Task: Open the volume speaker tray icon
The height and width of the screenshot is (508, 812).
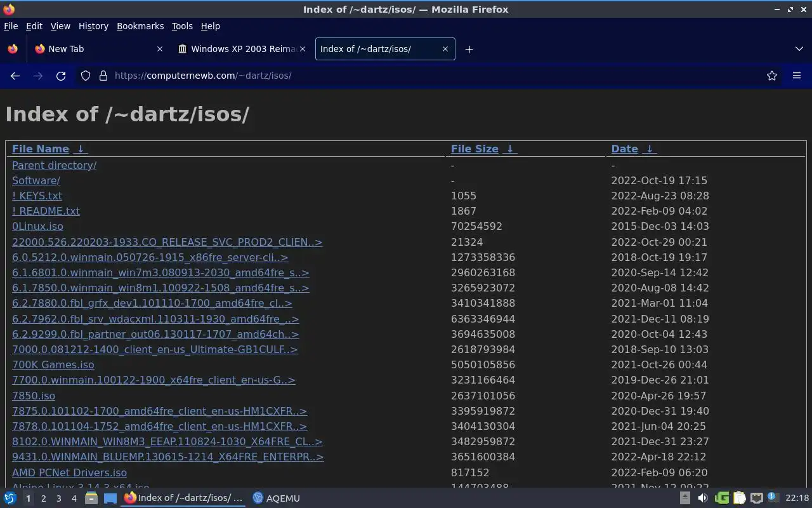Action: [703, 498]
